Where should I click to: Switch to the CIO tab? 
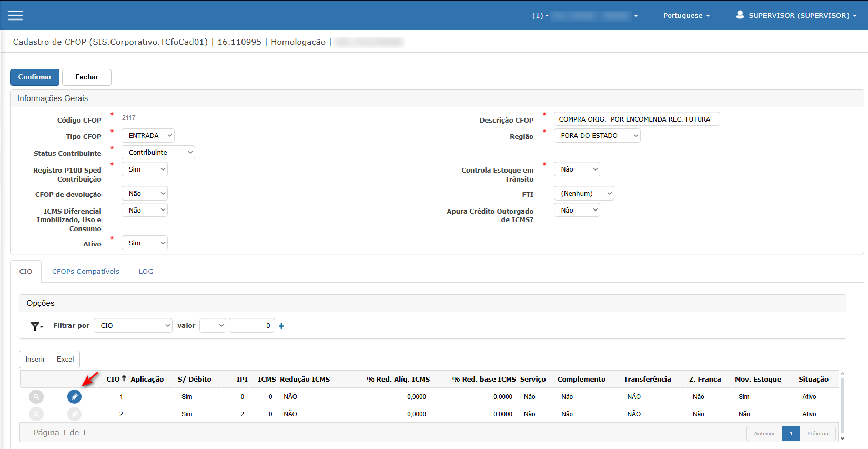click(26, 272)
